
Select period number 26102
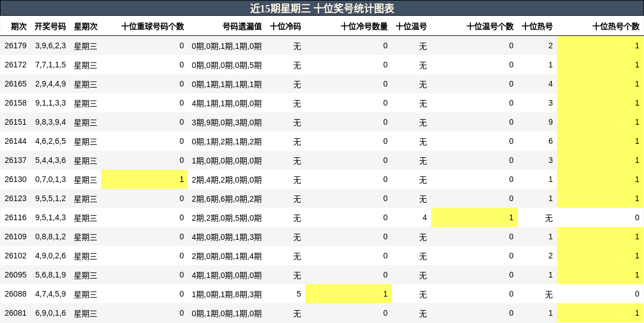16,256
